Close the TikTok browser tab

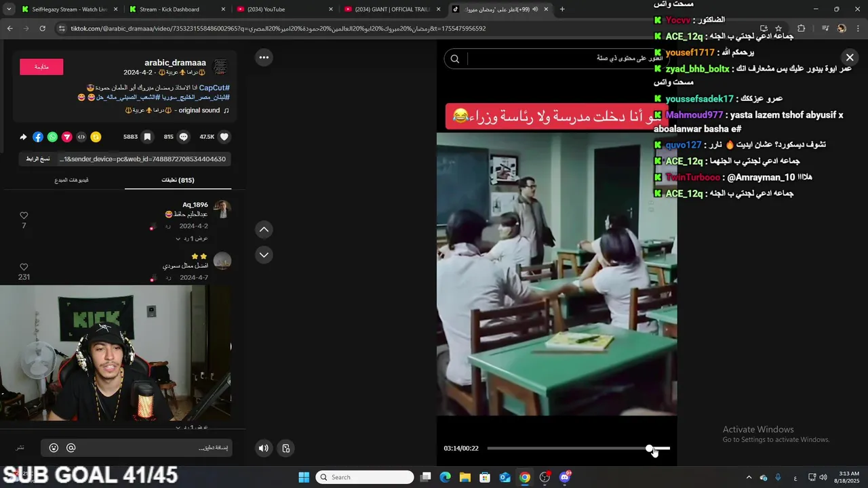point(545,9)
